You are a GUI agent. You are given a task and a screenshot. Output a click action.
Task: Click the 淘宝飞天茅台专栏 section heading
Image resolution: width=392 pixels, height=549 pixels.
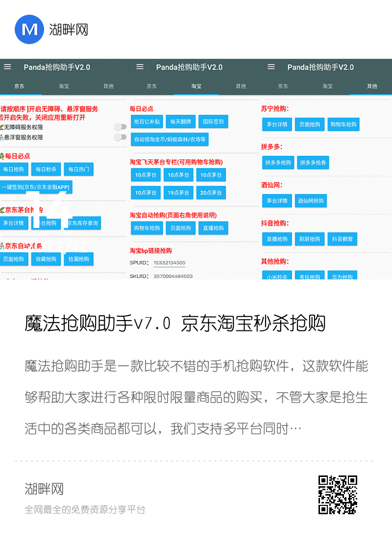[x=176, y=162]
